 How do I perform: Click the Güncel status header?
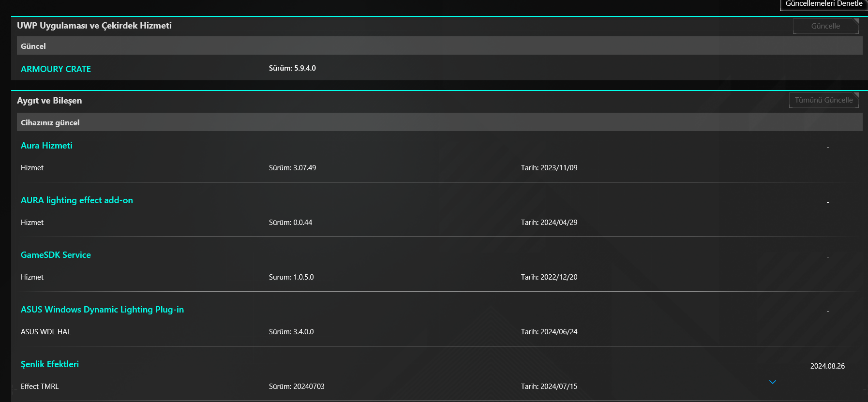(440, 46)
